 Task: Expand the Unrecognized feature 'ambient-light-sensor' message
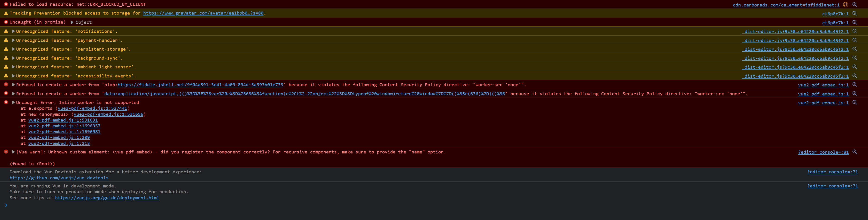[13, 67]
